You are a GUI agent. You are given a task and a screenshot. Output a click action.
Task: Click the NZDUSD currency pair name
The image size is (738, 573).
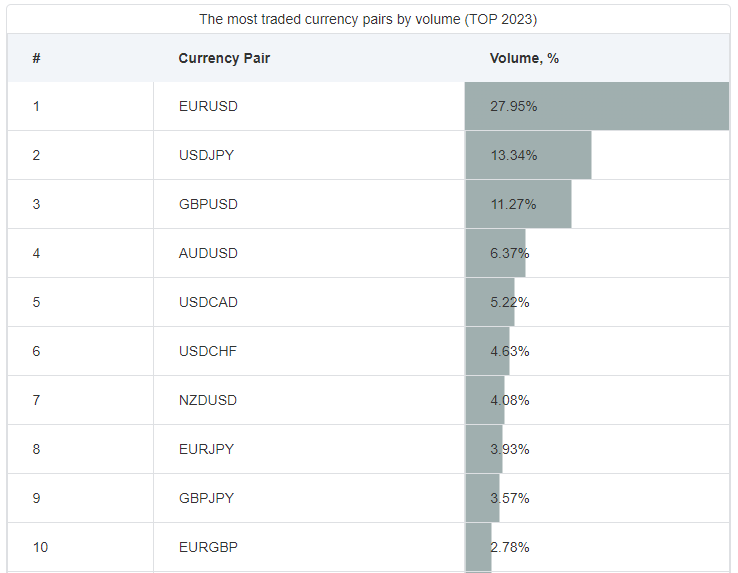208,400
